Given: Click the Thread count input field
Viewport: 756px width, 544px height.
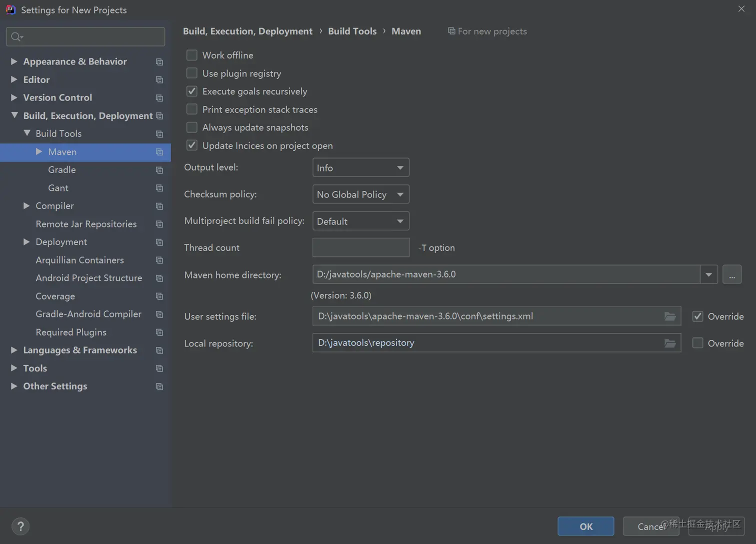Looking at the screenshot, I should [360, 247].
